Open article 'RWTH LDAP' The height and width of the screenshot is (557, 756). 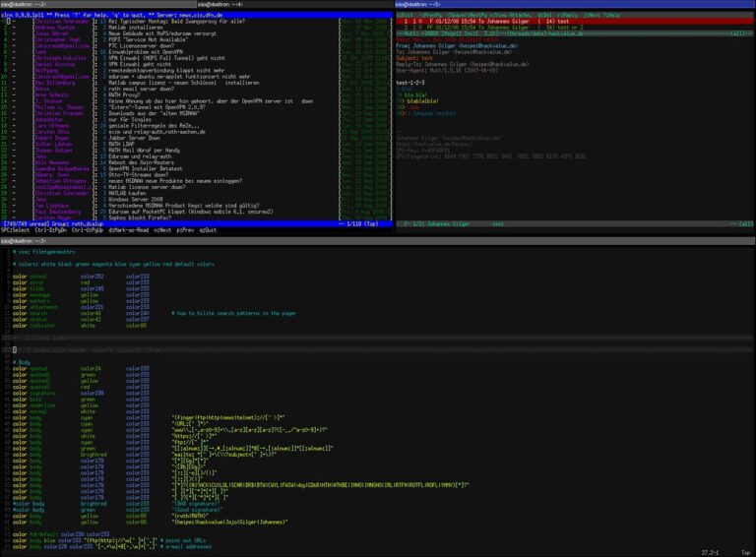[121, 144]
